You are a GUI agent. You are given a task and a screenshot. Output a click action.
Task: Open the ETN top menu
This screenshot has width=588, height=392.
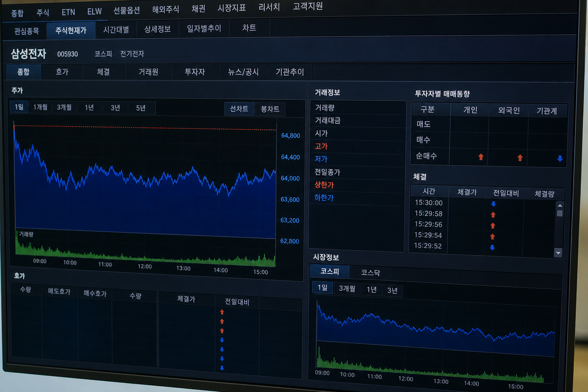point(69,12)
